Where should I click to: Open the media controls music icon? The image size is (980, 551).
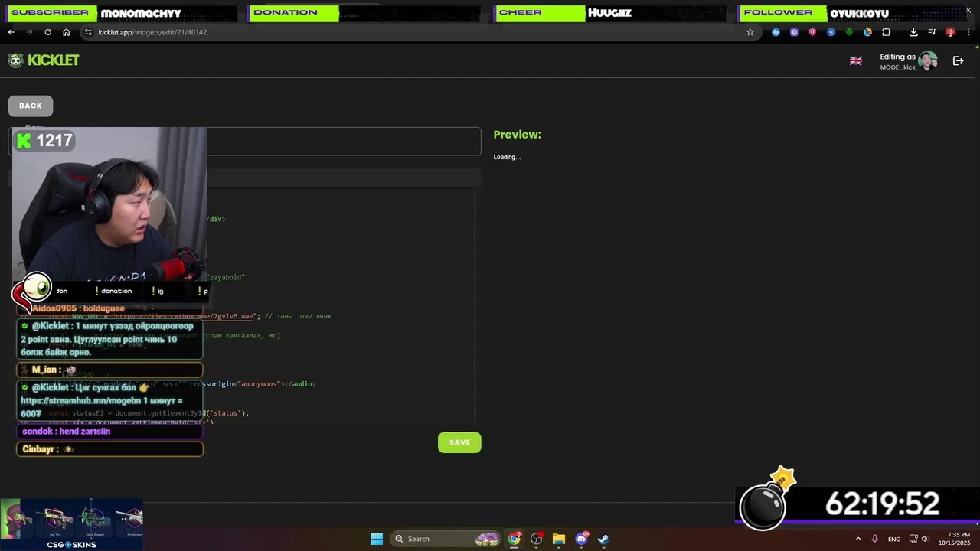pos(932,32)
